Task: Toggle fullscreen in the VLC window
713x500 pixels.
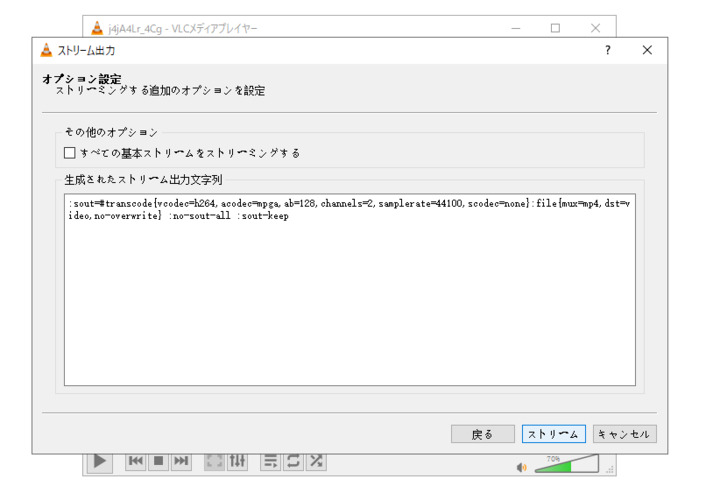Action: pos(214,461)
